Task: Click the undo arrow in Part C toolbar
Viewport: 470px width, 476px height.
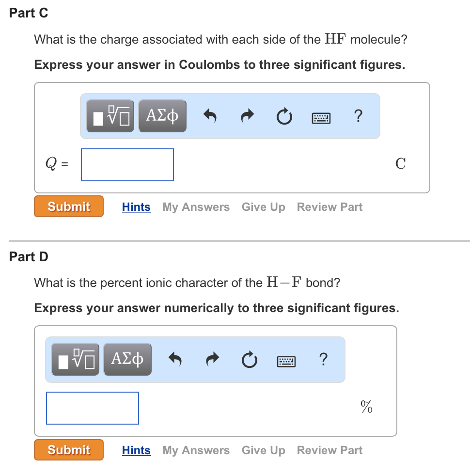Action: coord(210,116)
